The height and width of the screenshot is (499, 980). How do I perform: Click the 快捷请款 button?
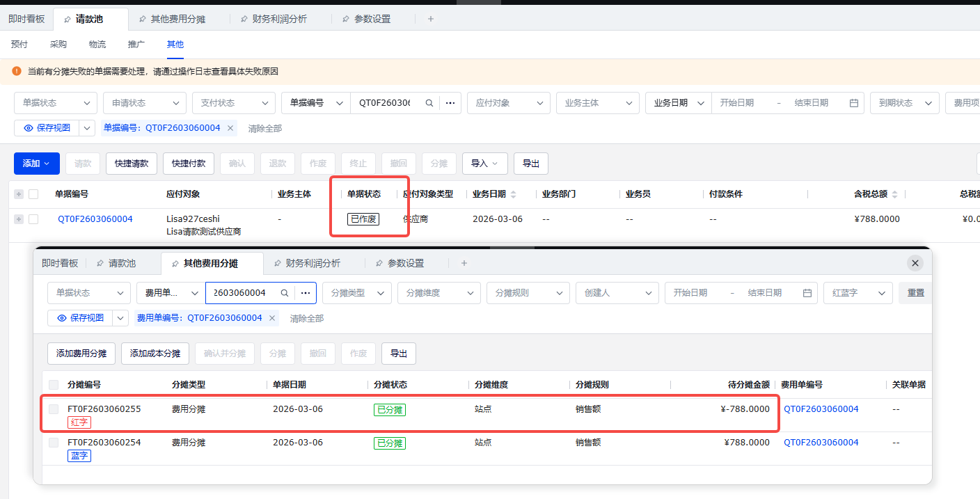(132, 164)
